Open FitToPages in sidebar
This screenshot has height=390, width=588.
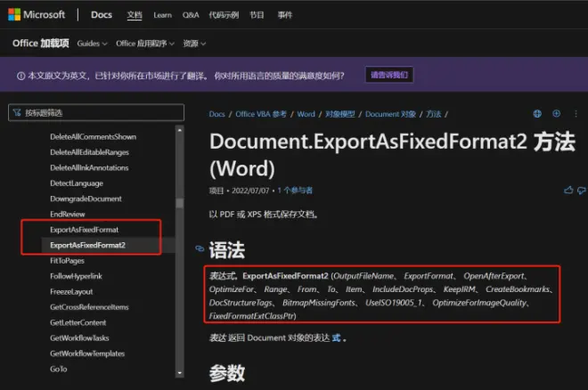click(67, 260)
